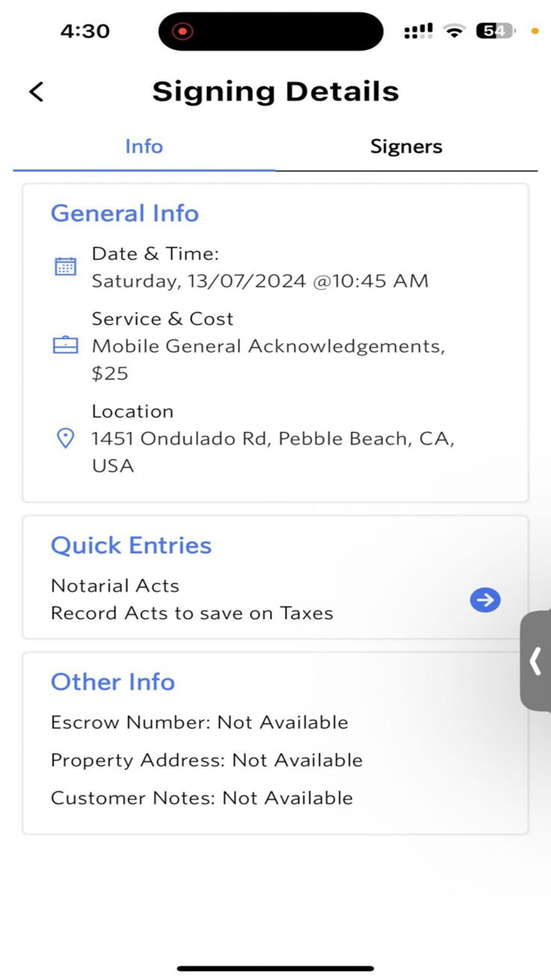Screen dimensions: 551x980
Task: Tap the Other Info section heading
Action: [x=113, y=682]
